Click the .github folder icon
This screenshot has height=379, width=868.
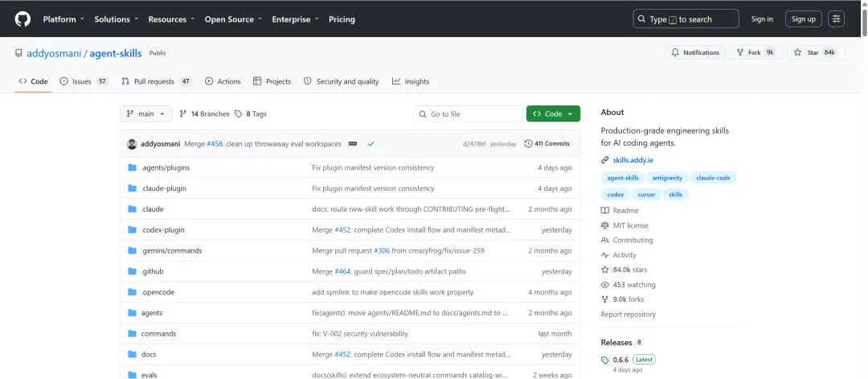132,271
